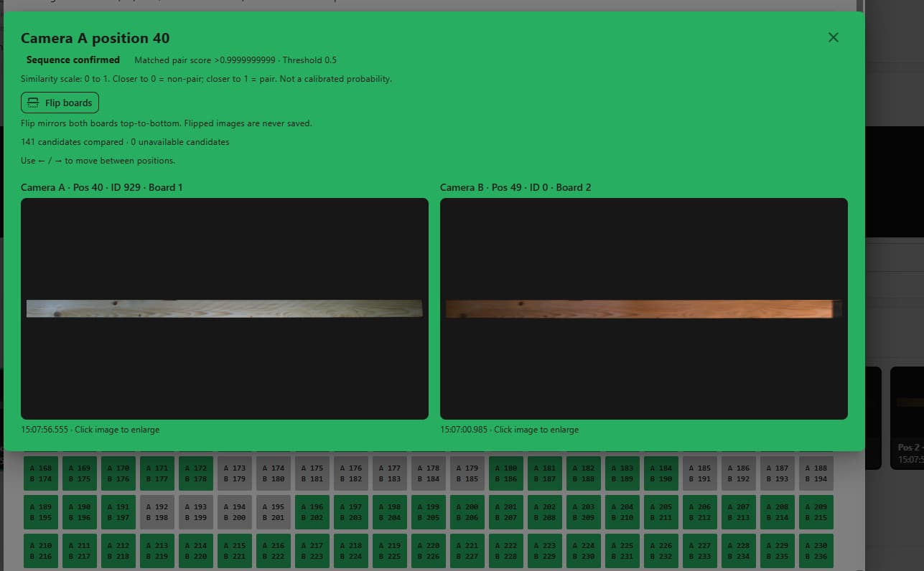Open pair cell A 191 / B 197
This screenshot has height=571, width=924.
pos(119,512)
